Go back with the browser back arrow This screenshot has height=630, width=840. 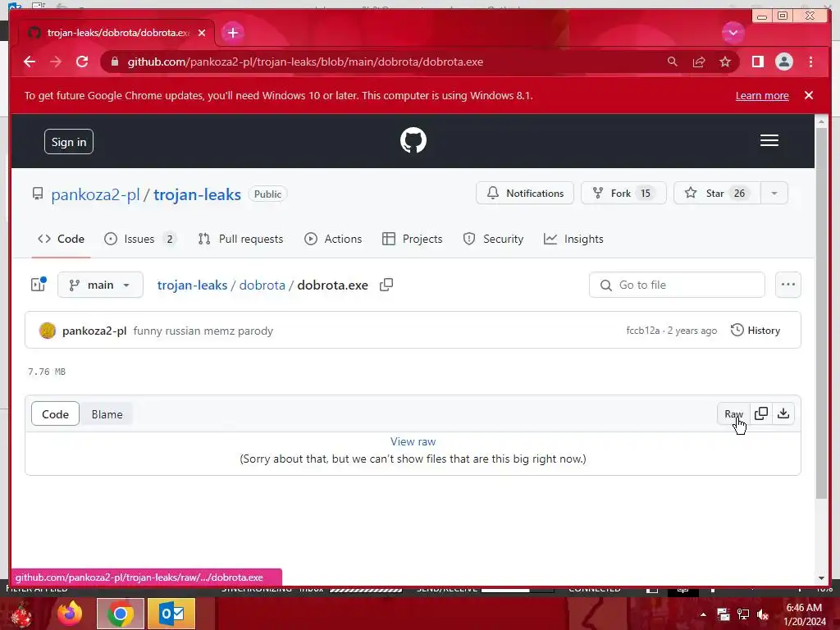pos(30,62)
